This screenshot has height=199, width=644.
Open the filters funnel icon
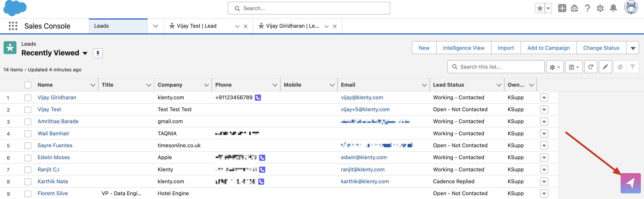click(x=633, y=67)
